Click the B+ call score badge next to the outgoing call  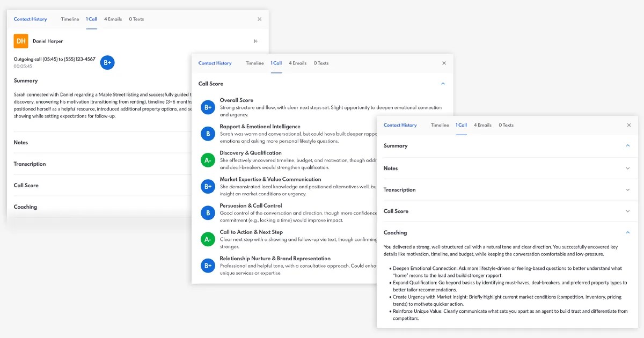(x=107, y=62)
